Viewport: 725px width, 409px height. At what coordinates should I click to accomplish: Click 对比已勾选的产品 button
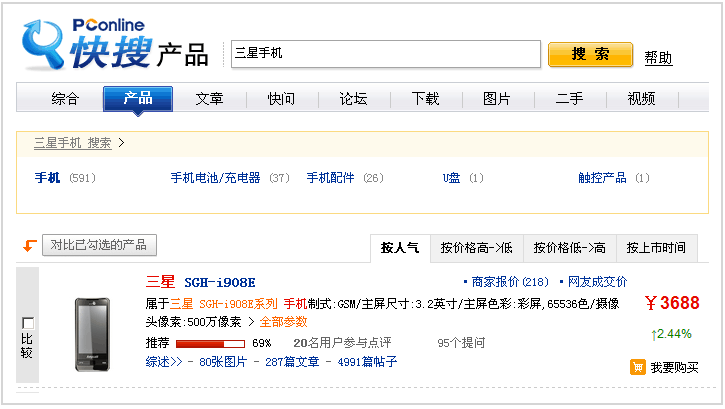click(99, 245)
